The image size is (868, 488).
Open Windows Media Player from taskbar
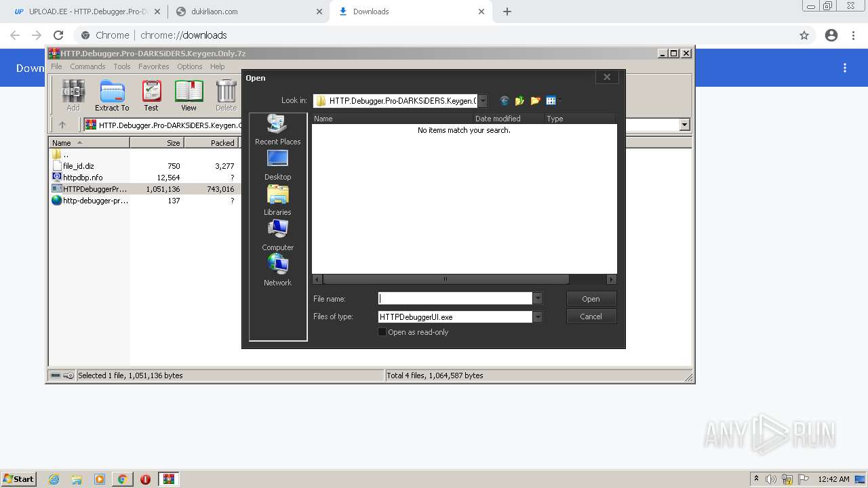(x=100, y=479)
